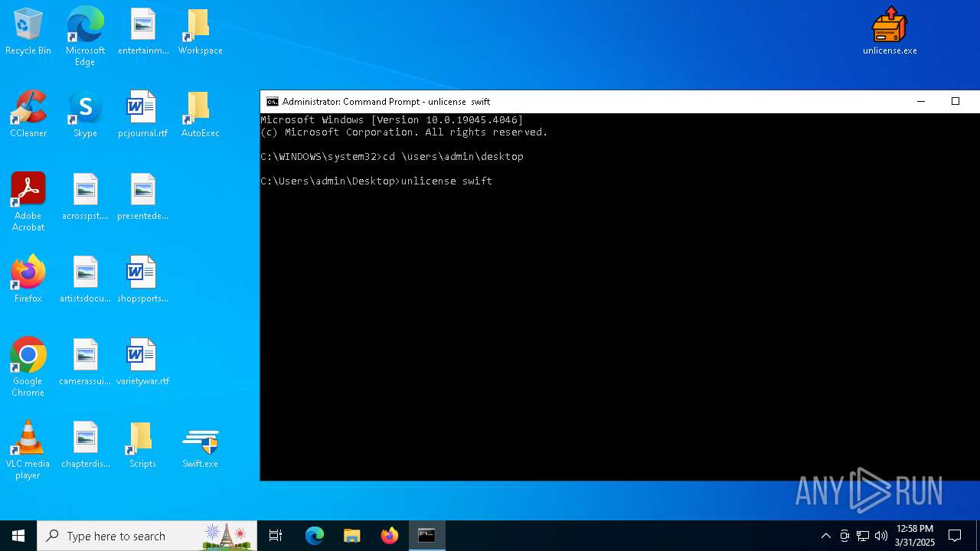Launch VLC media player desktop shortcut
The height and width of the screenshot is (551, 980).
(x=28, y=450)
